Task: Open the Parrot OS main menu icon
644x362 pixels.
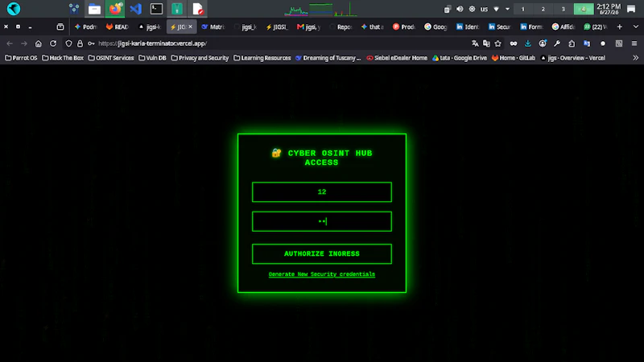Action: [14, 9]
